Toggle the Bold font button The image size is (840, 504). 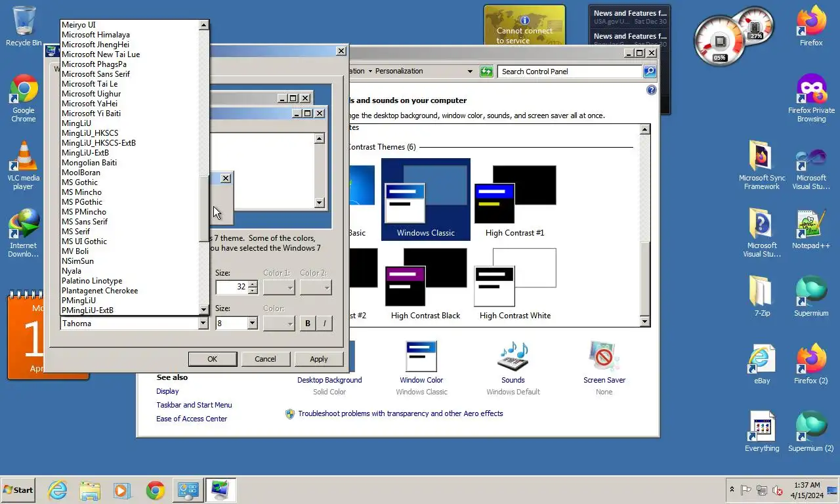[x=308, y=323]
